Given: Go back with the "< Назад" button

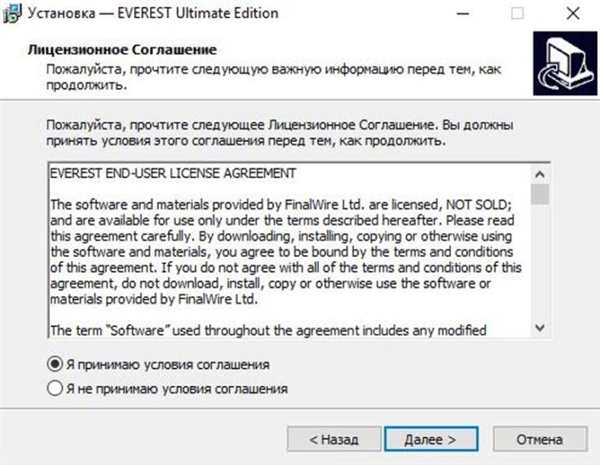Looking at the screenshot, I should pos(334,439).
